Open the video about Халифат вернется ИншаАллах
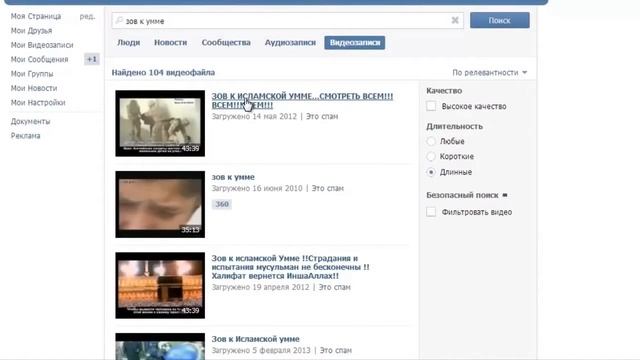The image size is (640, 360). pyautogui.click(x=290, y=267)
